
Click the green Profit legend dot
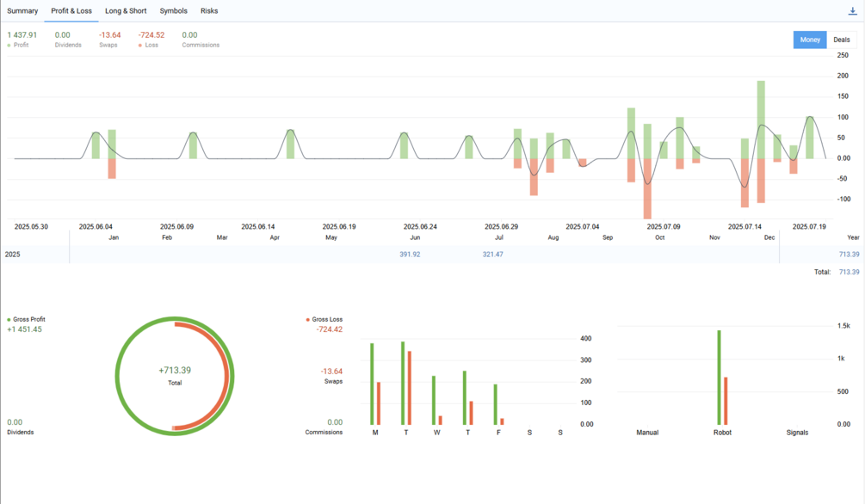[x=9, y=46]
